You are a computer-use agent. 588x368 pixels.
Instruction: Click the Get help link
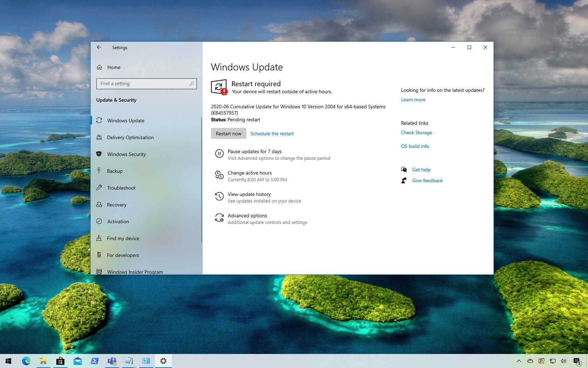click(421, 170)
